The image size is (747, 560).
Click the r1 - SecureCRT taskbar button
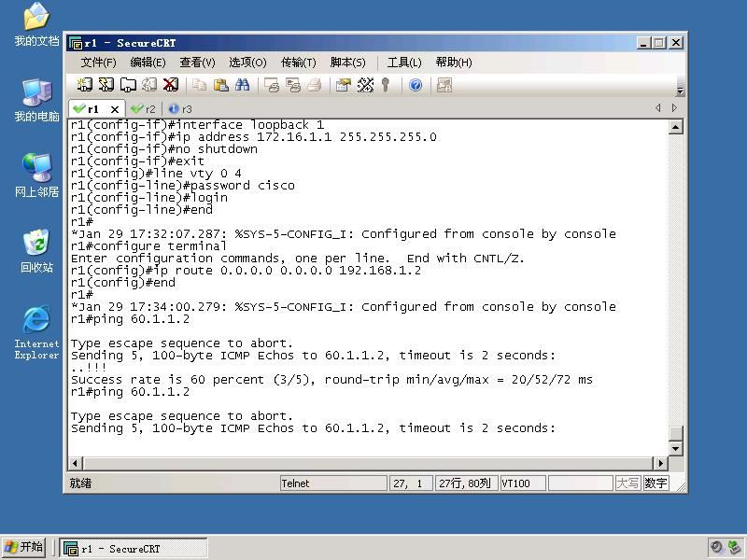134,549
